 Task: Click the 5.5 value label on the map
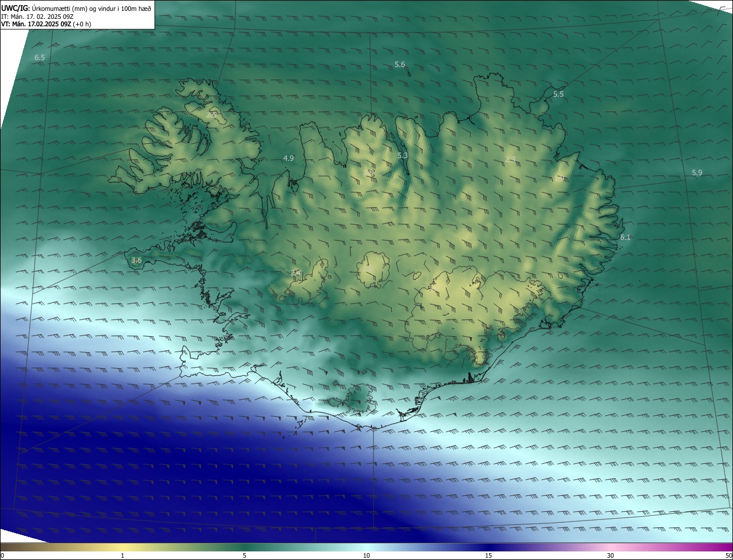tap(558, 94)
